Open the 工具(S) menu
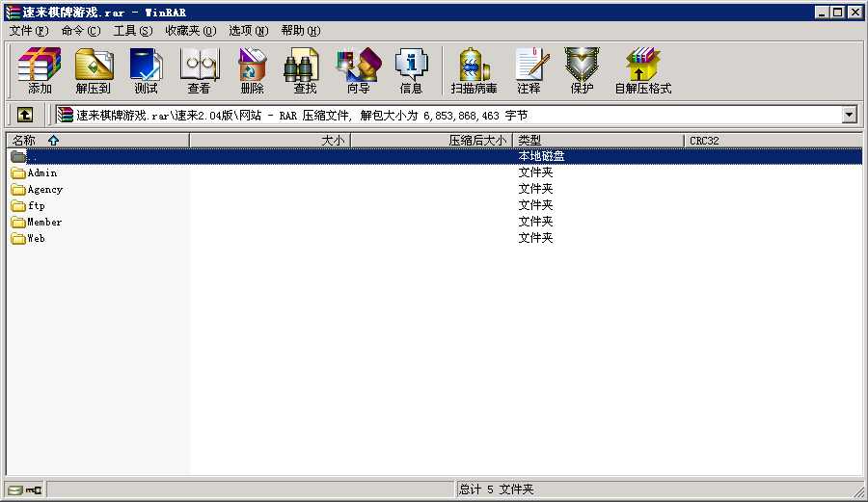Viewport: 868px width, 502px height. point(133,31)
